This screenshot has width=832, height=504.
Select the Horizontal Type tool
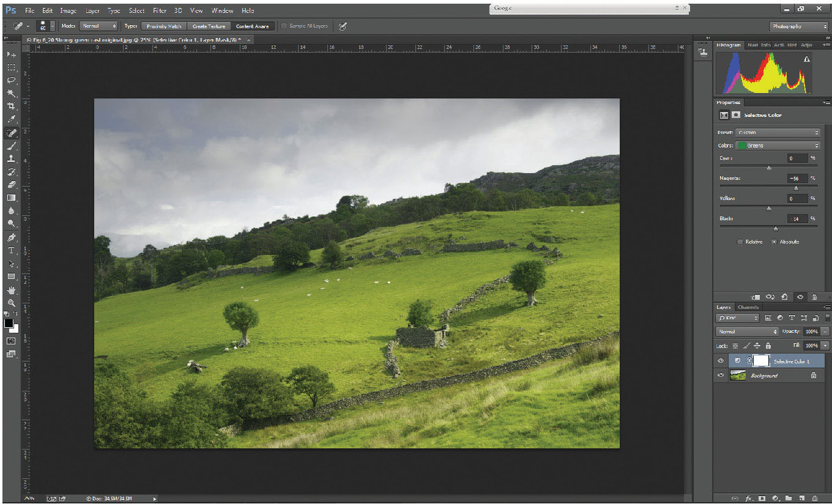(x=11, y=251)
